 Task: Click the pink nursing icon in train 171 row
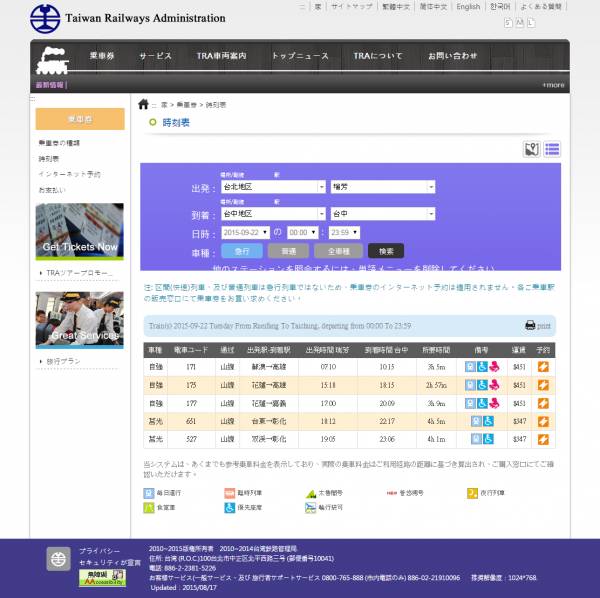point(494,367)
